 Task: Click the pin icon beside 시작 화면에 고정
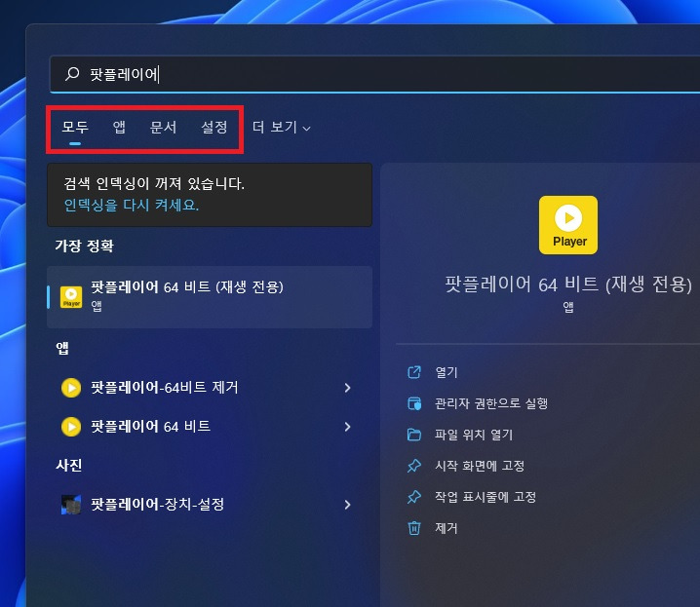coord(414,466)
